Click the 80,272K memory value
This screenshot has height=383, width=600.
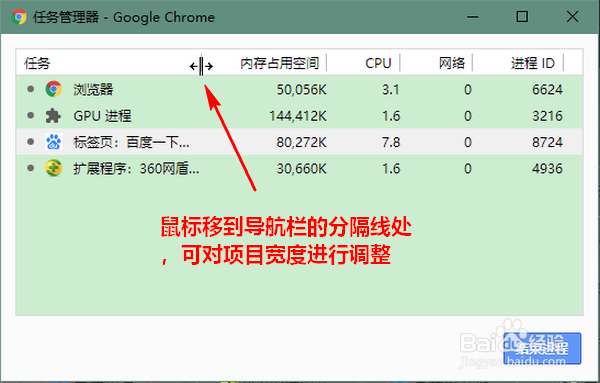click(302, 142)
